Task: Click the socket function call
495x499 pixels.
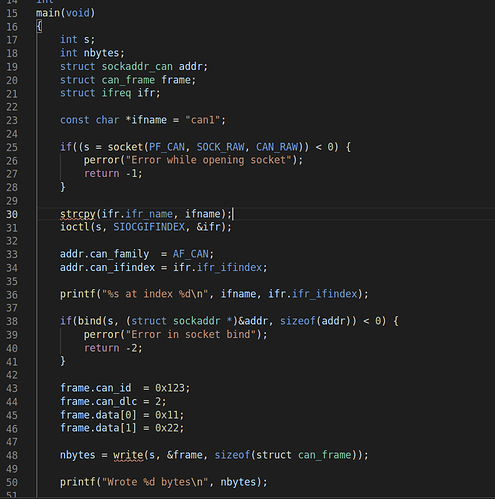Action: pyautogui.click(x=125, y=147)
